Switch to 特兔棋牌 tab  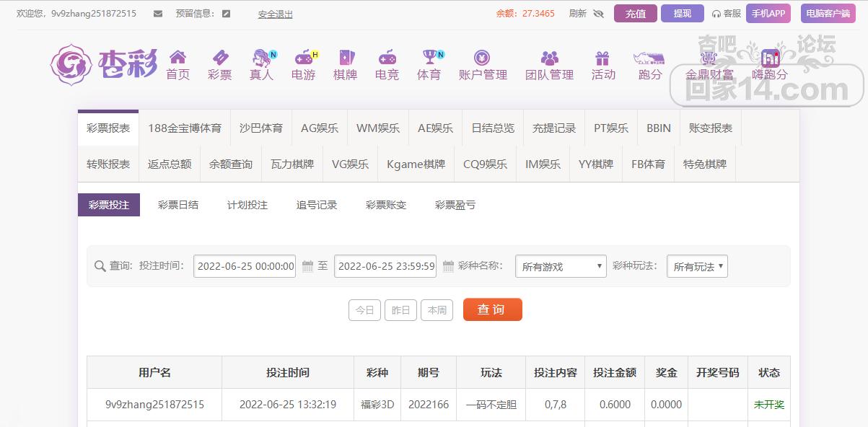(705, 164)
